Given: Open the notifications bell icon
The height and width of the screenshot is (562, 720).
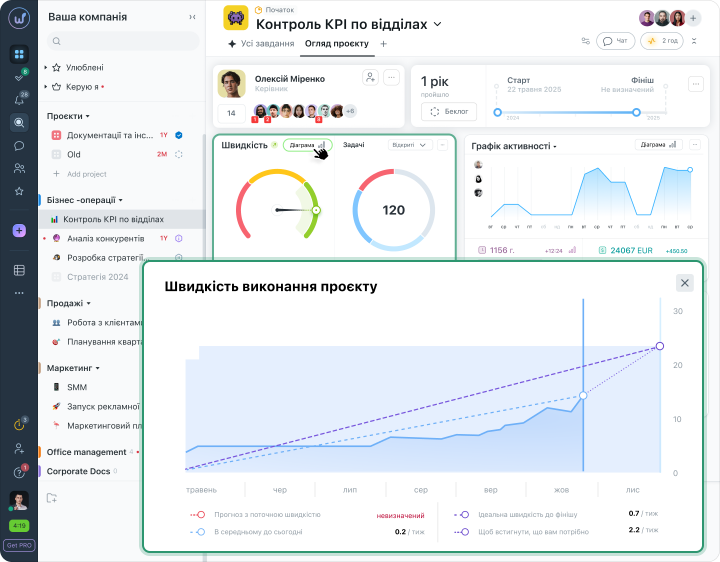Looking at the screenshot, I should (x=19, y=100).
